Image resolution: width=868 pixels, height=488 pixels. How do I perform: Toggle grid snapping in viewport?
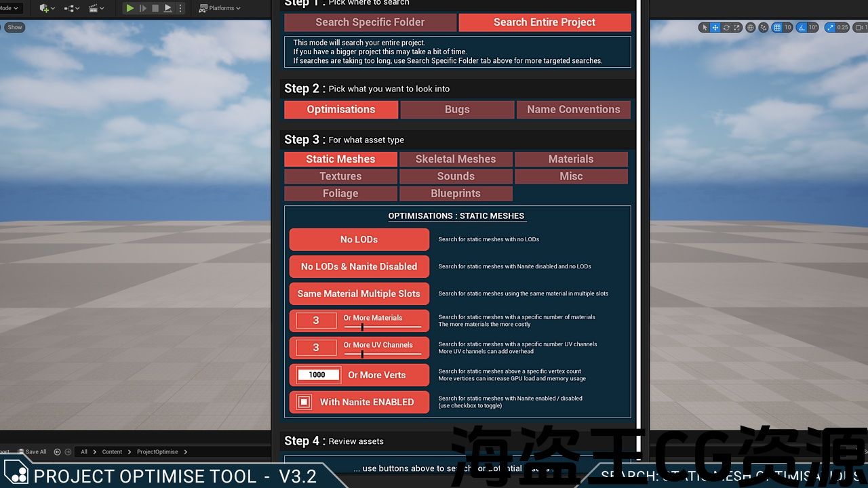[x=776, y=28]
